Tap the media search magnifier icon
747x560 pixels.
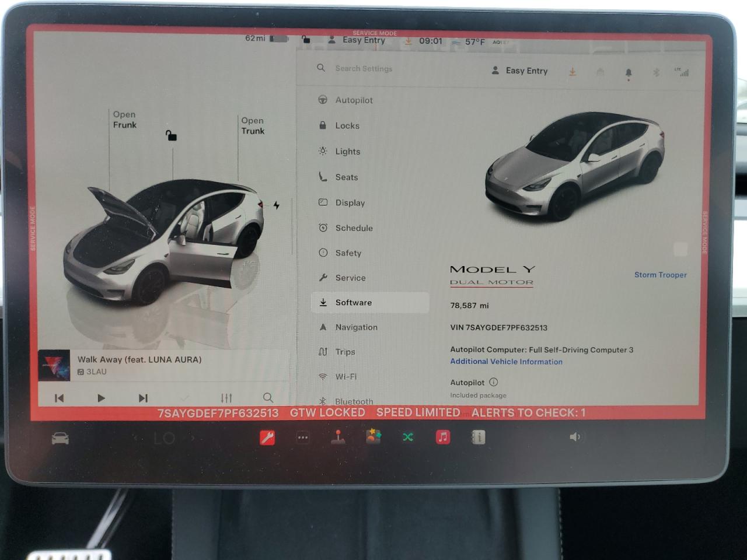tap(268, 398)
